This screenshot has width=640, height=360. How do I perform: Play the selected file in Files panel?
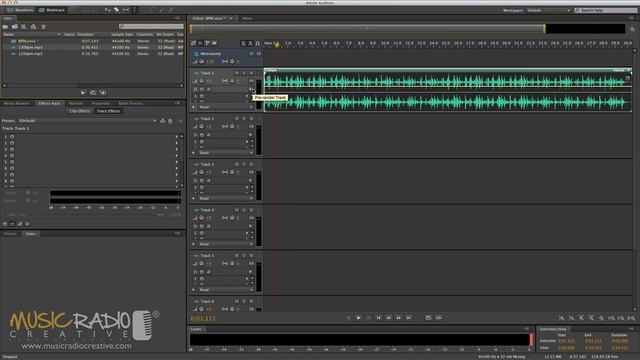83,93
